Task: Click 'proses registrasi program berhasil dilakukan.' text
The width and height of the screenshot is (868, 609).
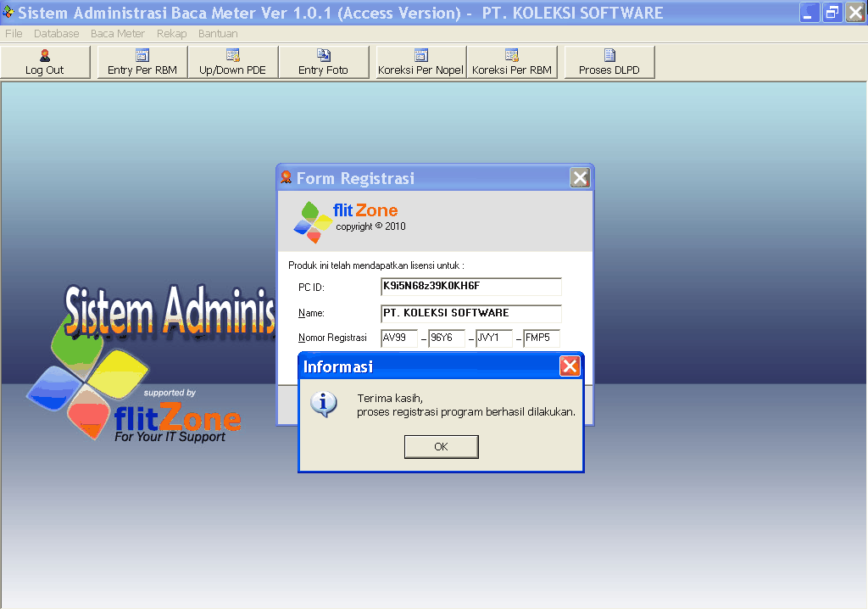Action: tap(466, 412)
